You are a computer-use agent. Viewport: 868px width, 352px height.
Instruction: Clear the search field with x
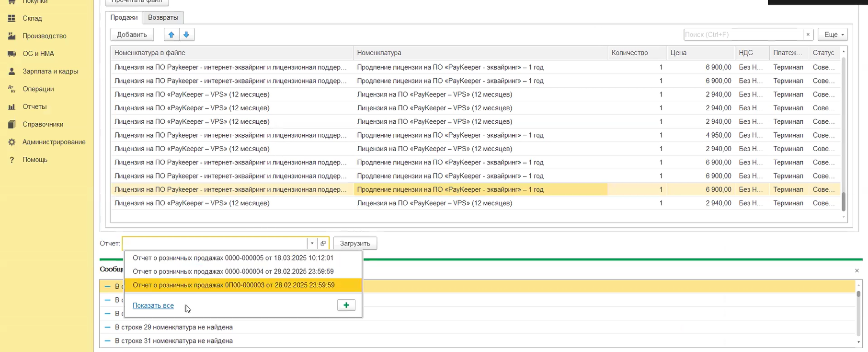pyautogui.click(x=808, y=35)
